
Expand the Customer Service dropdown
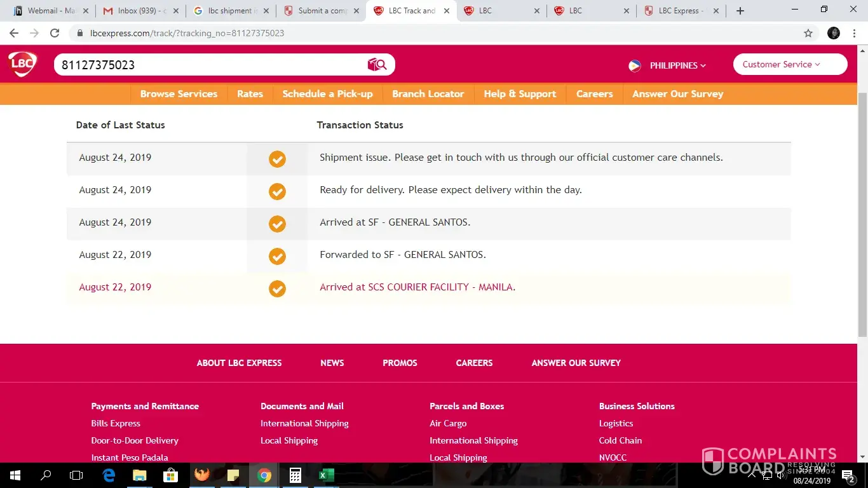pos(790,64)
